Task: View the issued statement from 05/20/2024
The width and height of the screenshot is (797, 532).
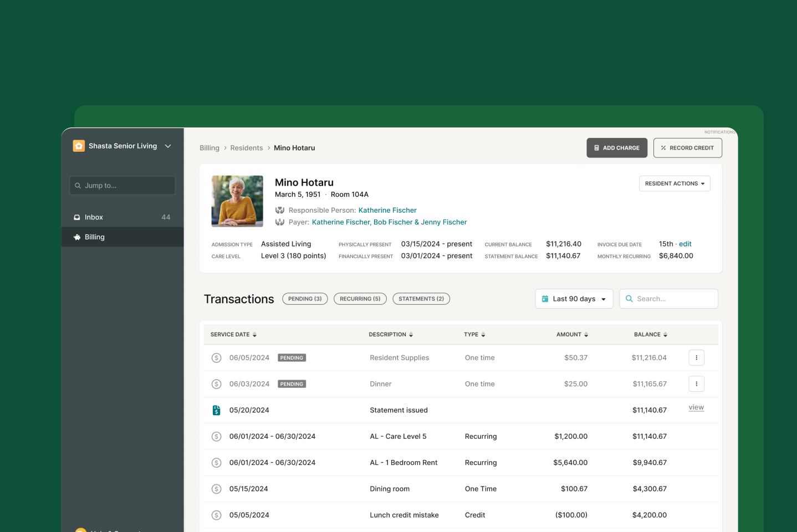Action: pos(696,407)
